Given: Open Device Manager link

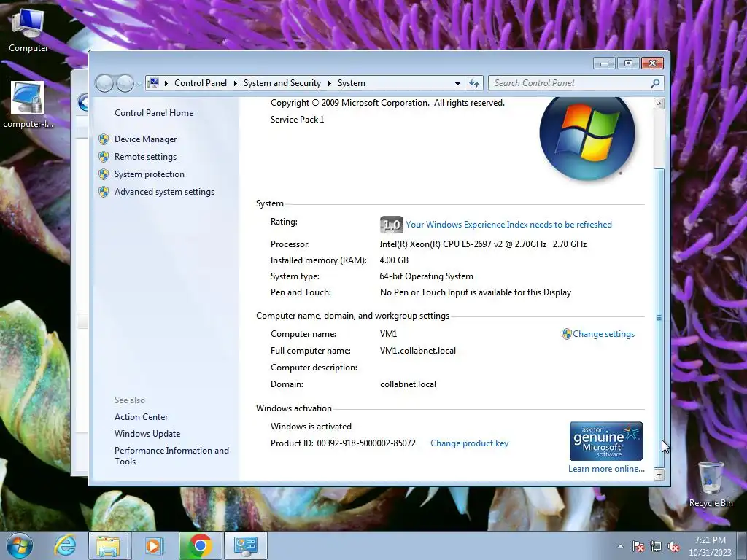Looking at the screenshot, I should (145, 139).
